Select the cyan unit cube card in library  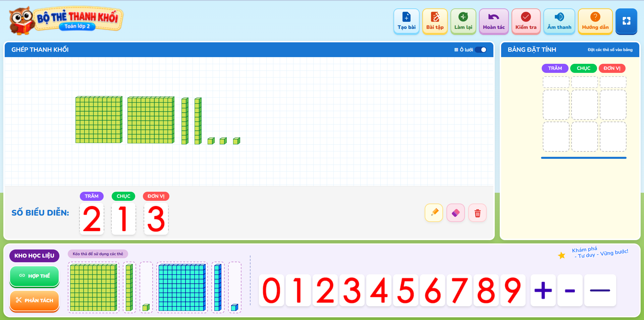235,287
